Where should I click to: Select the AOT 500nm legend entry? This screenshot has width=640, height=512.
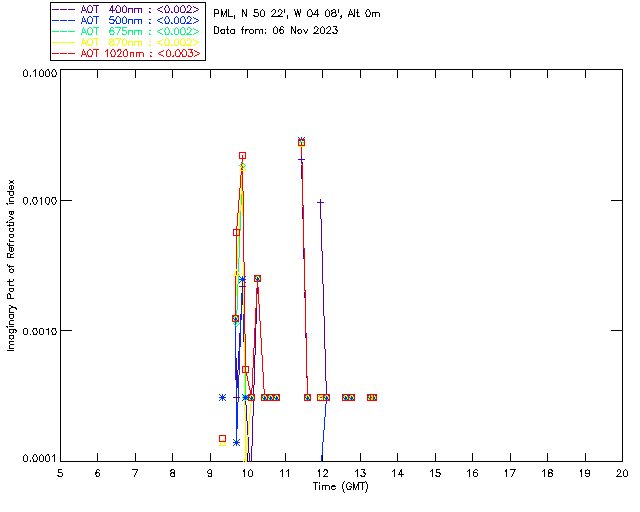pyautogui.click(x=127, y=20)
